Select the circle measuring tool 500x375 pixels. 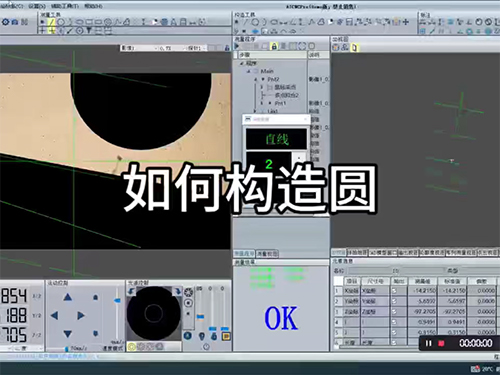click(61, 22)
